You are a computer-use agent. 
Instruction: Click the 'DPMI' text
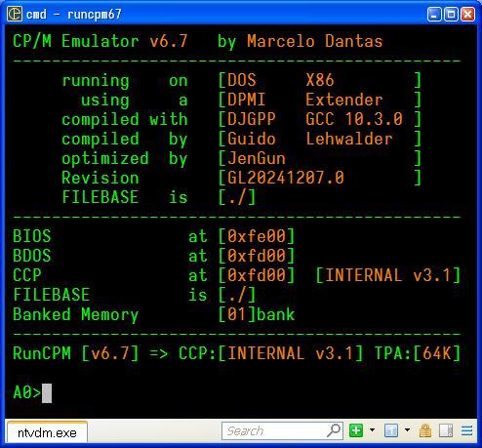coord(247,100)
